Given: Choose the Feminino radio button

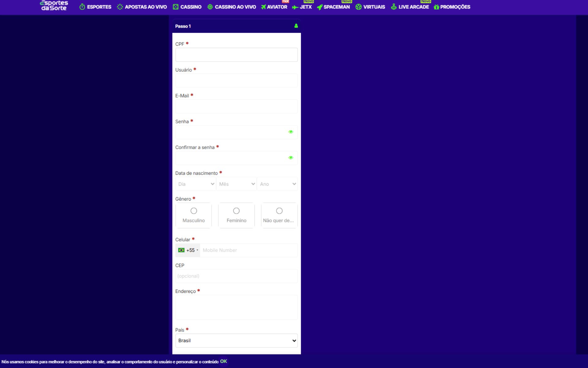Looking at the screenshot, I should point(236,211).
